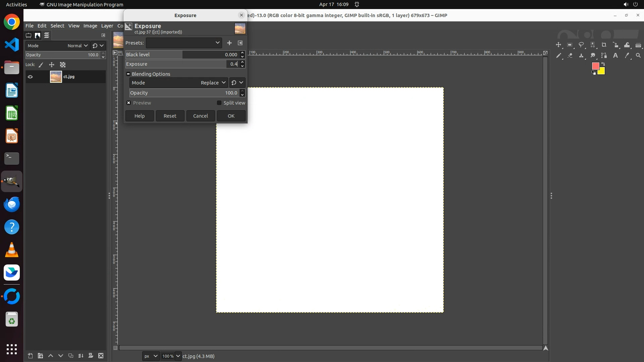Screen dimensions: 644x362
Task: Collapse the Blending Options section
Action: [x=128, y=74]
